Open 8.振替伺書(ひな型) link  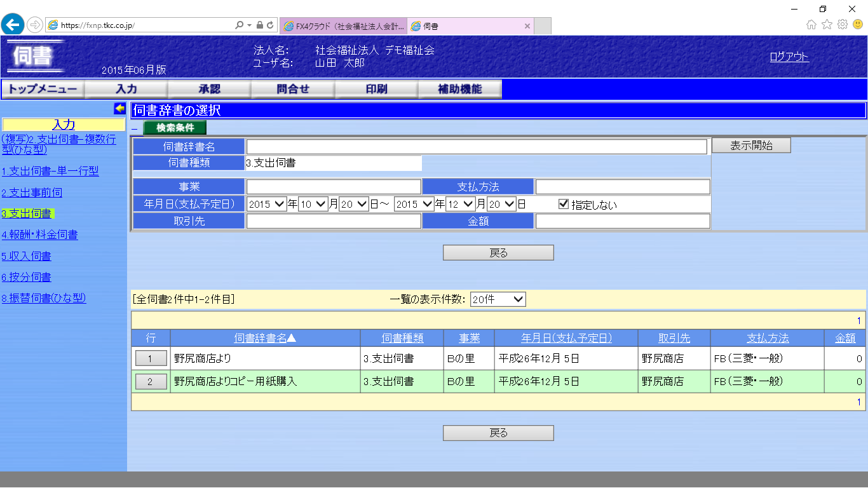point(43,298)
